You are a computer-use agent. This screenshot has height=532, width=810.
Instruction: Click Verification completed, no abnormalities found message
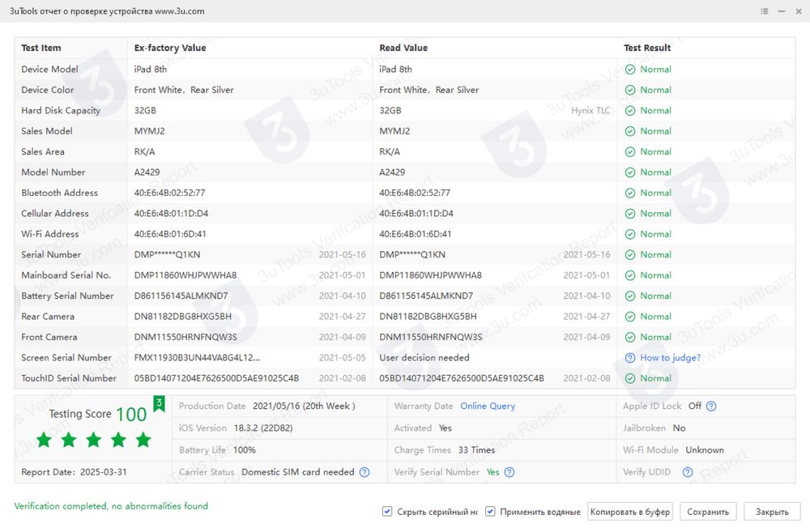(111, 506)
